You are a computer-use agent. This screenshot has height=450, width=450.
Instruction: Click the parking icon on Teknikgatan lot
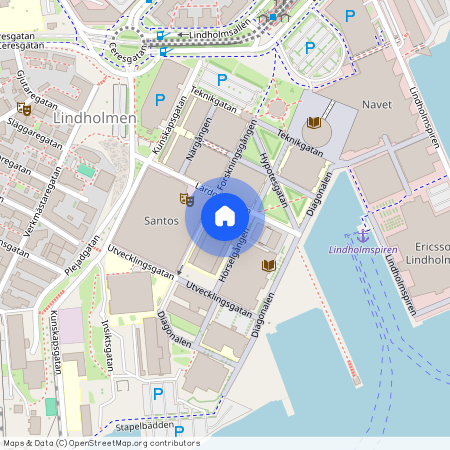click(222, 80)
